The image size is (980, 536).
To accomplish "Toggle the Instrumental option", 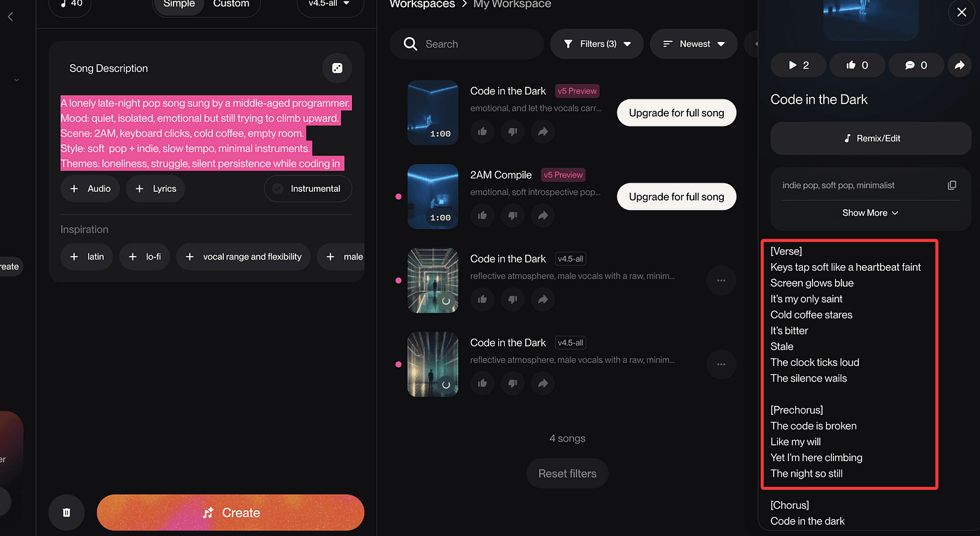I will tap(308, 189).
